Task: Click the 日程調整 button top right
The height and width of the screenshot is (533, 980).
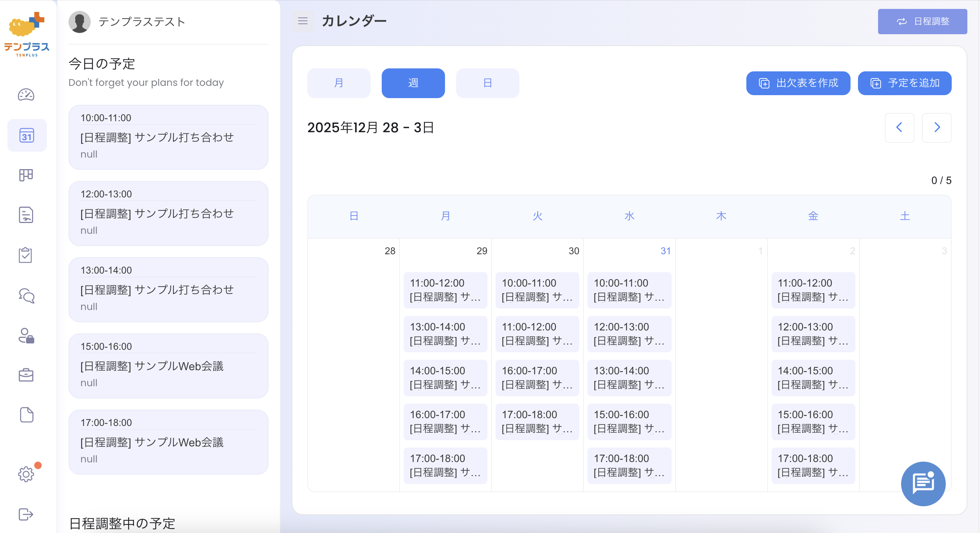Action: (922, 21)
